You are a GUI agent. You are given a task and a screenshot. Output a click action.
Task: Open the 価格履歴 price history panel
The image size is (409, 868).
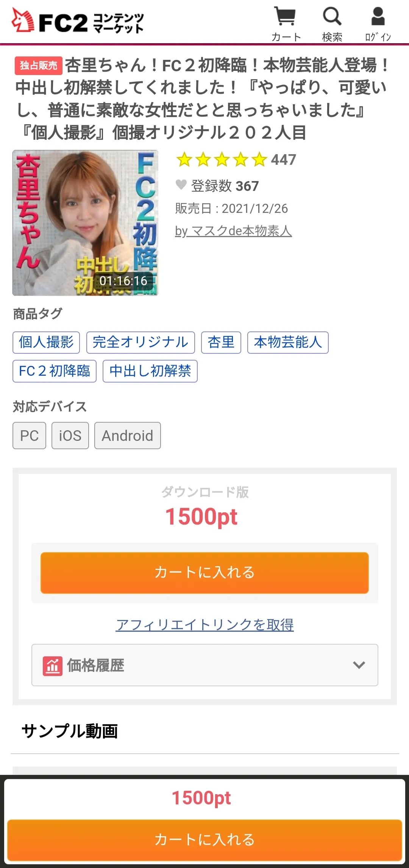pyautogui.click(x=205, y=665)
